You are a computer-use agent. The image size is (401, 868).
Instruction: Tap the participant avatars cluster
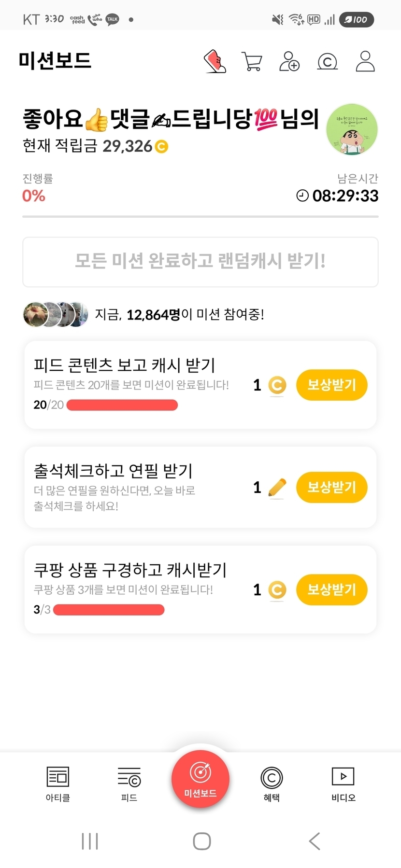[56, 314]
